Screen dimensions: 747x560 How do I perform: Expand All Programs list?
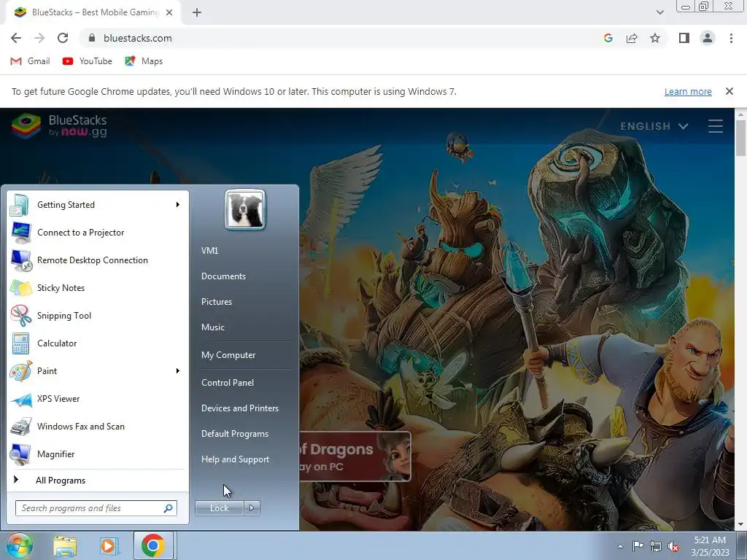(97, 480)
